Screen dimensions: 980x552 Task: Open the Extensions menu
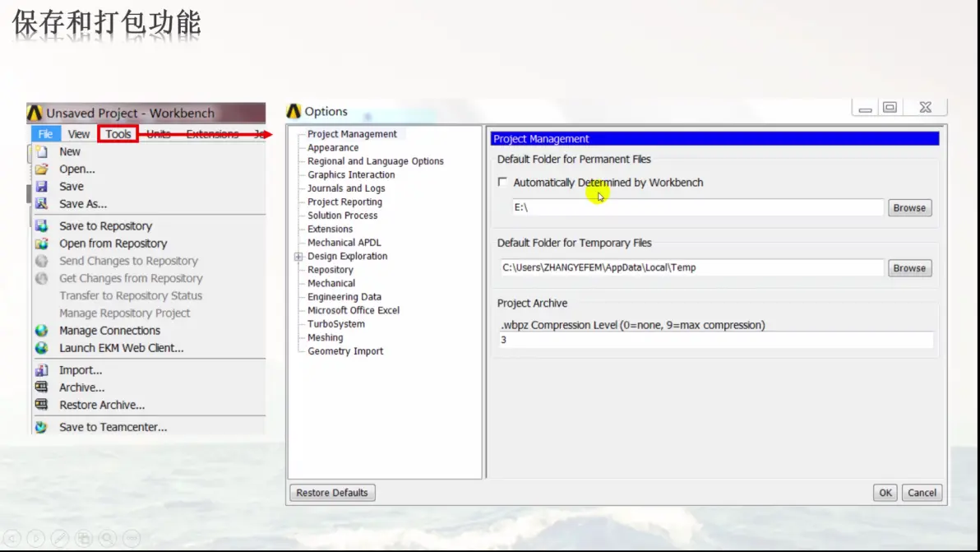click(212, 134)
